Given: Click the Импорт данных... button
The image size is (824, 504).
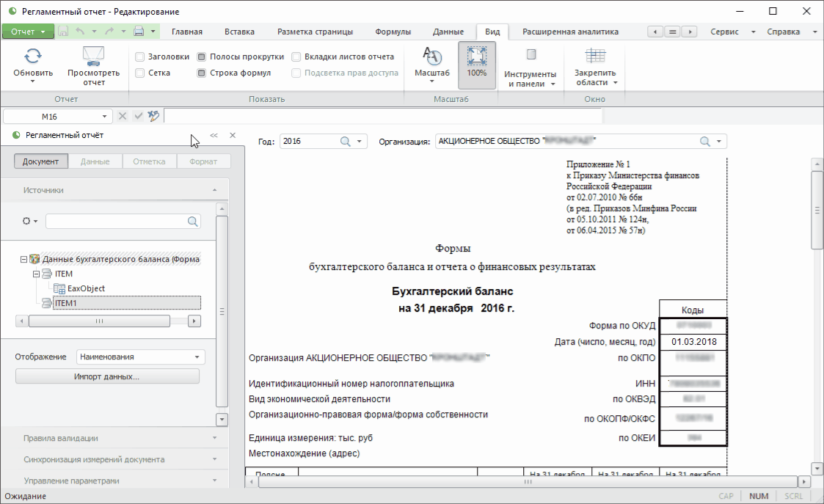Looking at the screenshot, I should (x=107, y=376).
